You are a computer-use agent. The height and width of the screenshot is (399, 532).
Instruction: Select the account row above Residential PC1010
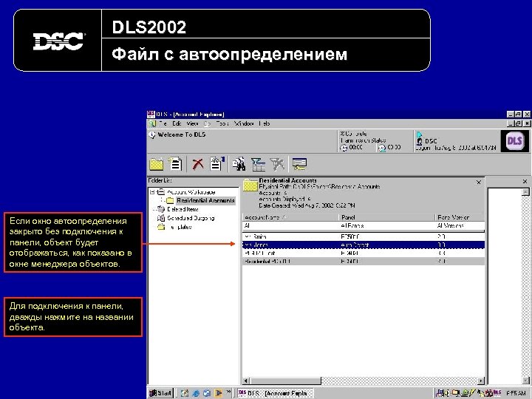click(364, 253)
